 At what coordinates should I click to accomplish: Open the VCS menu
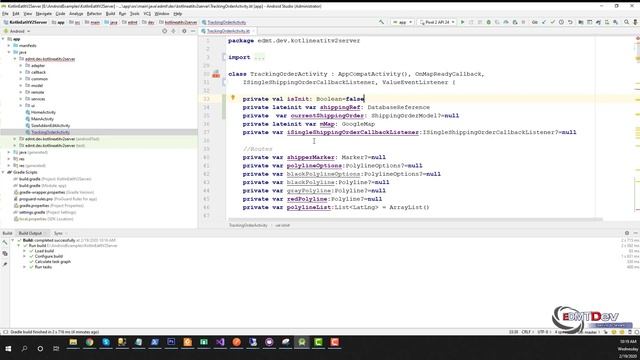click(x=147, y=13)
